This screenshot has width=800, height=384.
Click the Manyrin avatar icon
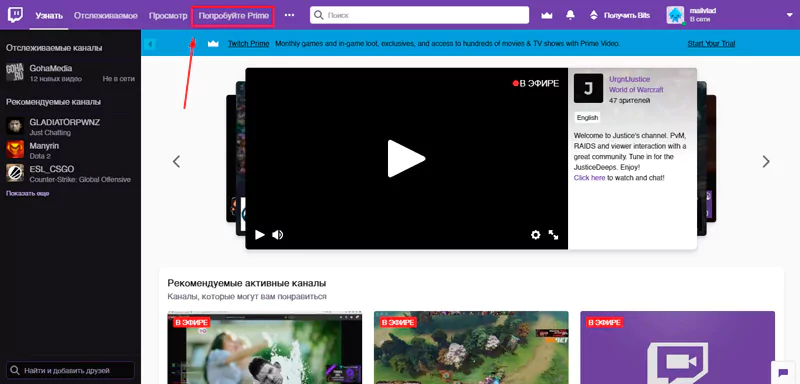pyautogui.click(x=15, y=149)
